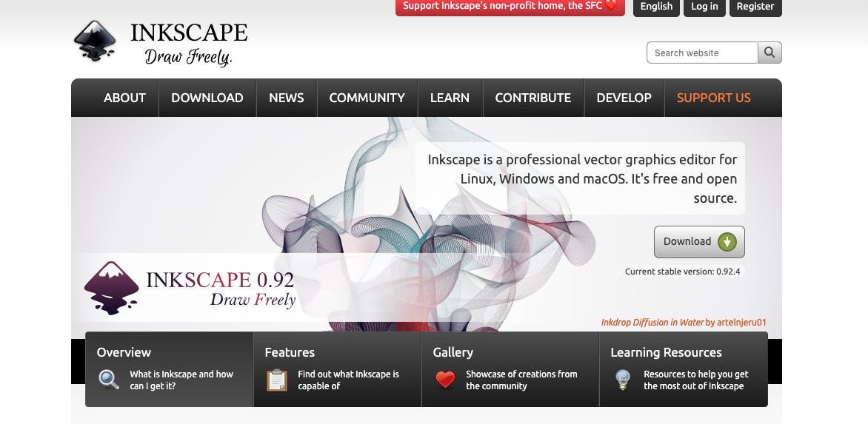Select SUPPORT US in navigation bar
Image resolution: width=868 pixels, height=424 pixels.
tap(713, 98)
